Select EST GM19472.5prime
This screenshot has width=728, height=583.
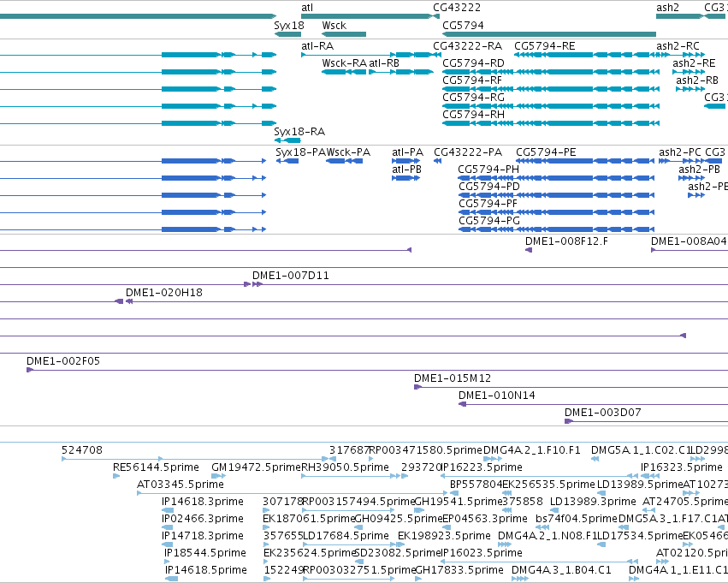257,467
